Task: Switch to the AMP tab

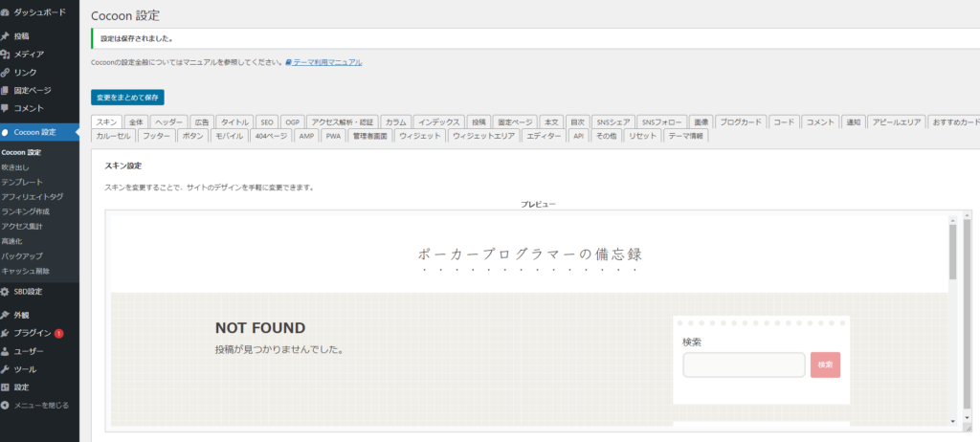Action: click(x=307, y=136)
